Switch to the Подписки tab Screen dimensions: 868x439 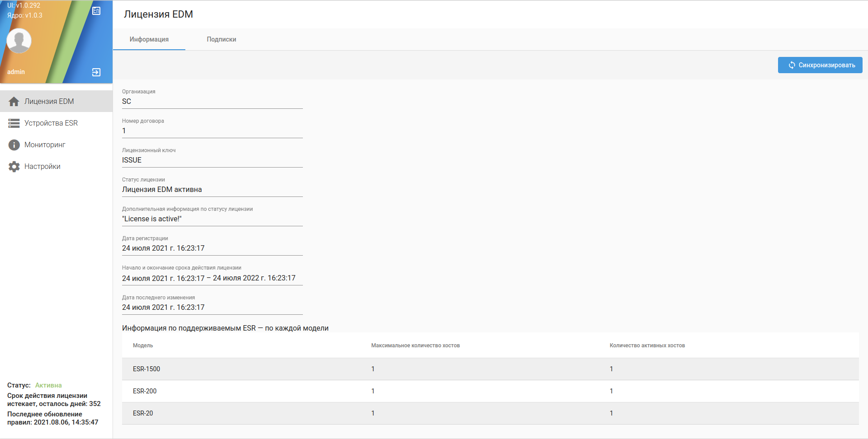point(221,39)
